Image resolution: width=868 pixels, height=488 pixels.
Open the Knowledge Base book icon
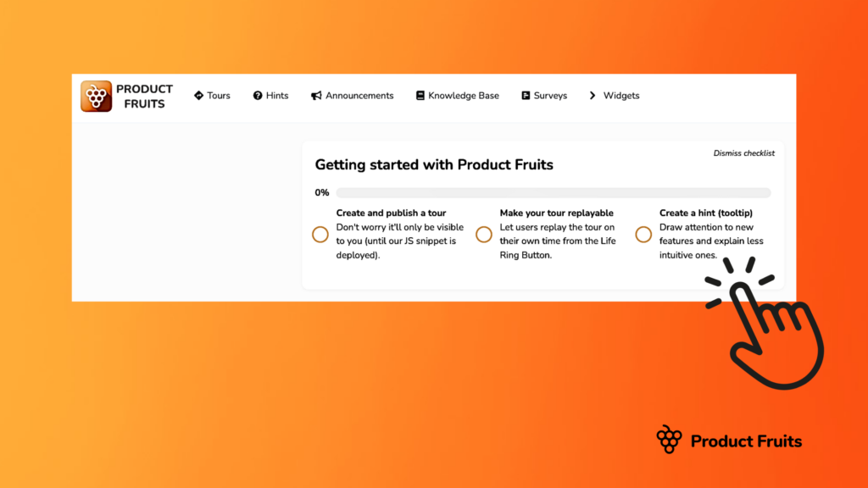(420, 95)
